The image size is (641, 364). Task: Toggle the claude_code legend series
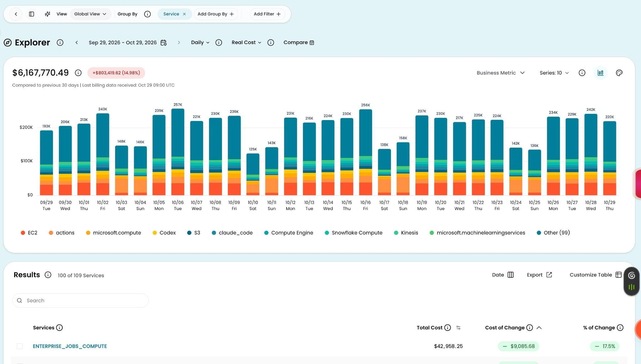(232, 233)
